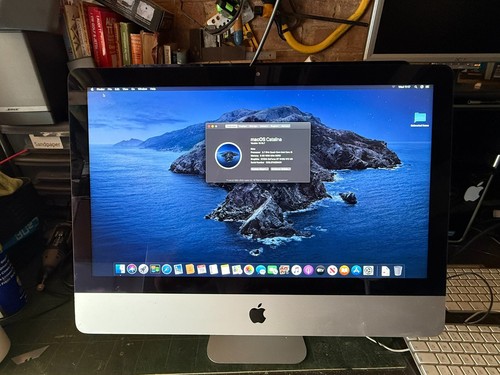Open Contacts book icon in dock
This screenshot has height=375, width=500.
click(190, 269)
